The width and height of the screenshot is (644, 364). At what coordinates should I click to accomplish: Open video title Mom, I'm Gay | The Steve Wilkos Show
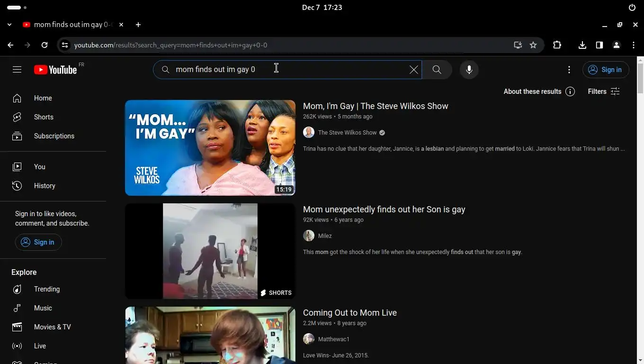tap(376, 106)
